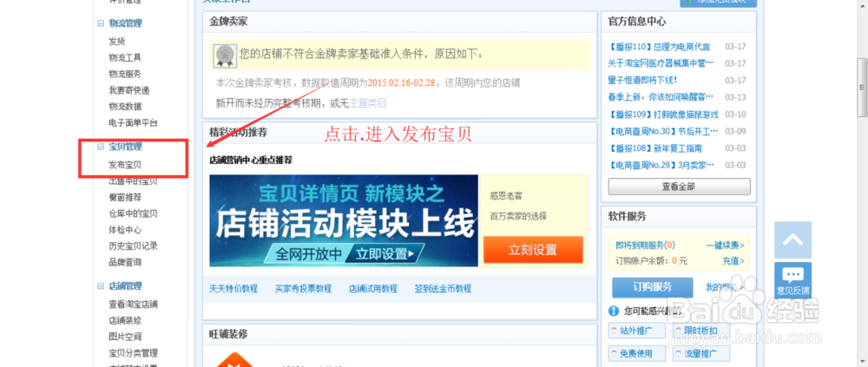This screenshot has height=367, width=868.
Task: Click the 店铺活动模块上线 banner
Action: [343, 221]
